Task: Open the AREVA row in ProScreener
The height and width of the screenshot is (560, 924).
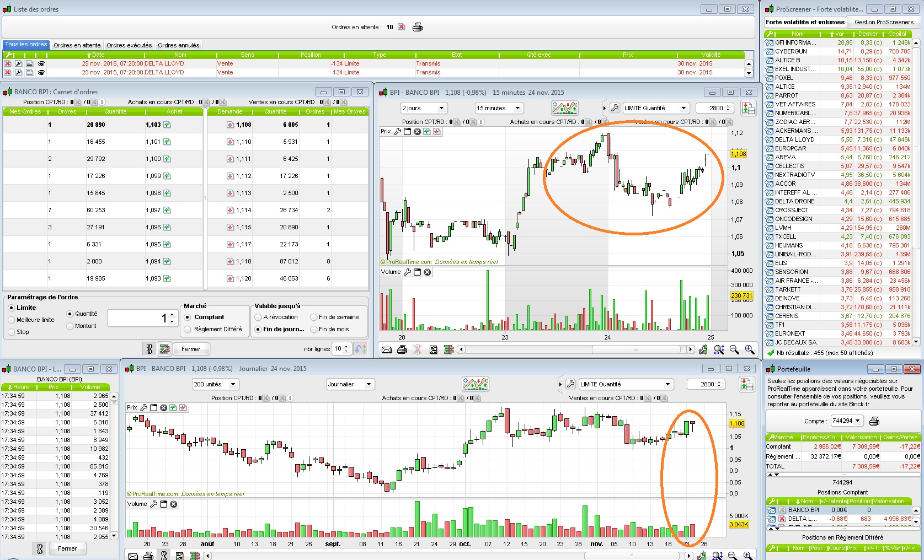Action: click(838, 157)
